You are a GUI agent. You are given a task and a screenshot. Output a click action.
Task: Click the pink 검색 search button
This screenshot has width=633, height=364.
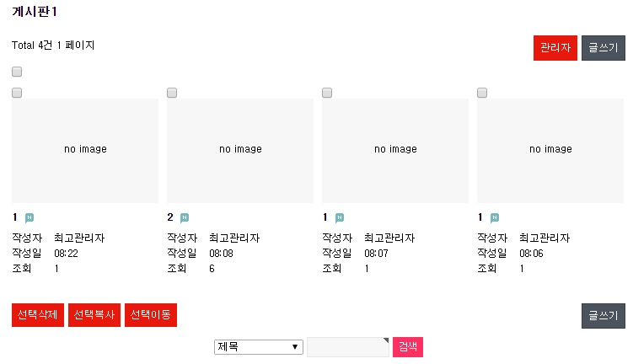coord(408,347)
